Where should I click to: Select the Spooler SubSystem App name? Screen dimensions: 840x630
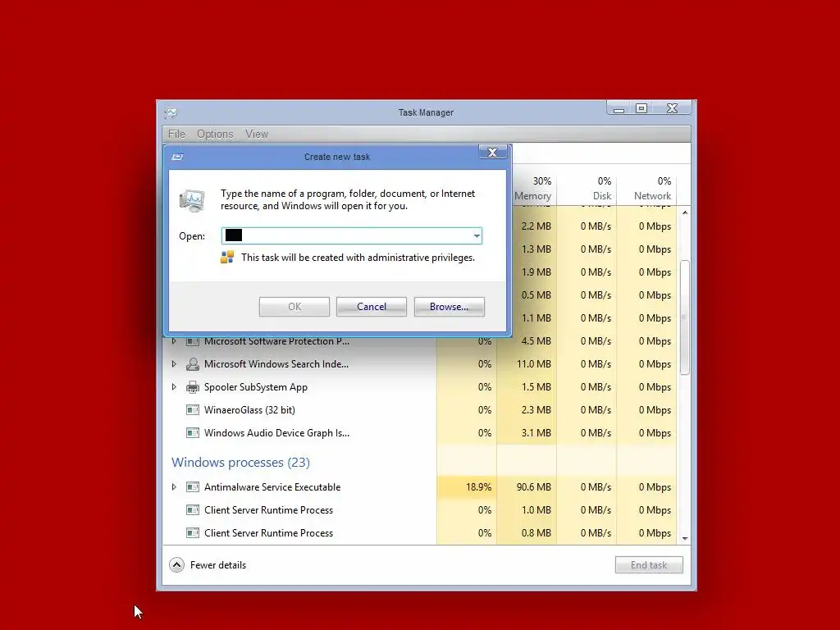pyautogui.click(x=256, y=387)
